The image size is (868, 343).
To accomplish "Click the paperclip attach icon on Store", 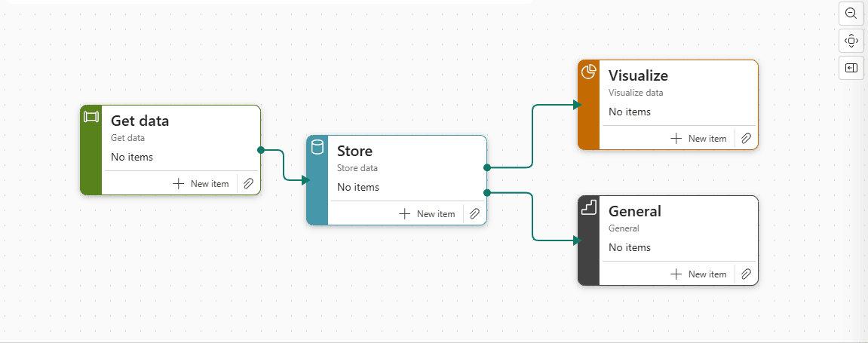I will tap(474, 213).
